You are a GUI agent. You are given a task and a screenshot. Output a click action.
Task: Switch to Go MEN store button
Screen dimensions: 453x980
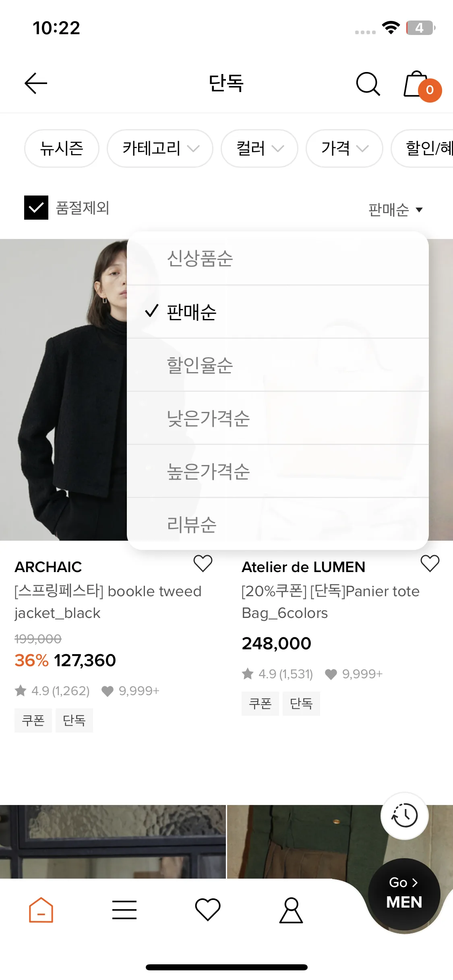404,894
